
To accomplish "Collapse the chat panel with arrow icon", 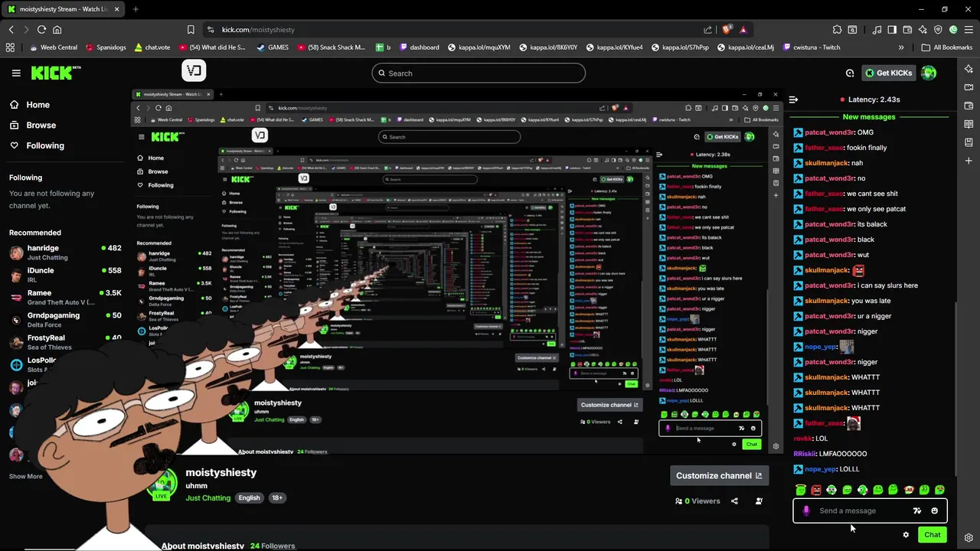I will [793, 99].
